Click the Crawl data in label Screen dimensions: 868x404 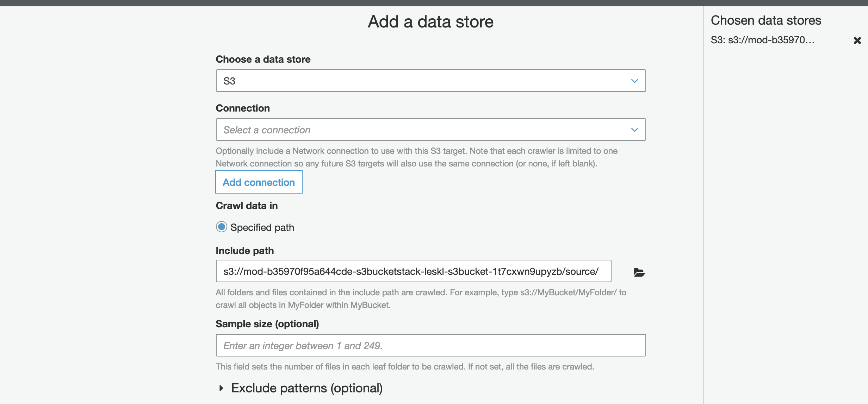pyautogui.click(x=247, y=206)
